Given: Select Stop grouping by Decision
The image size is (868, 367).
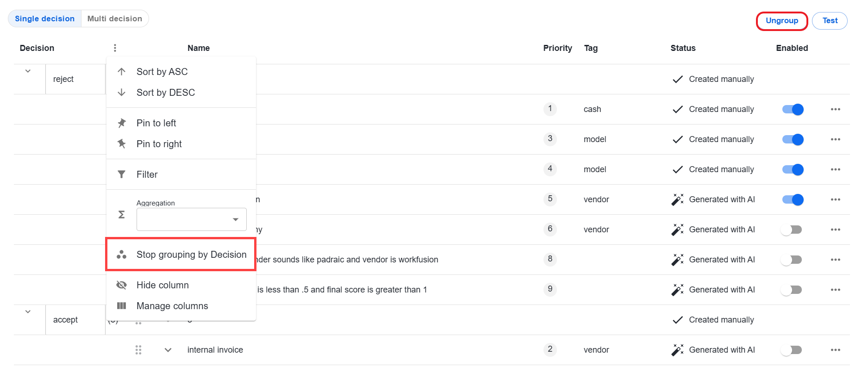Looking at the screenshot, I should pos(181,255).
